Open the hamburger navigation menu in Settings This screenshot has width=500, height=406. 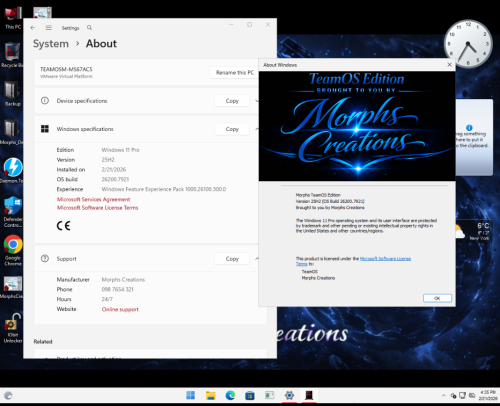[49, 28]
